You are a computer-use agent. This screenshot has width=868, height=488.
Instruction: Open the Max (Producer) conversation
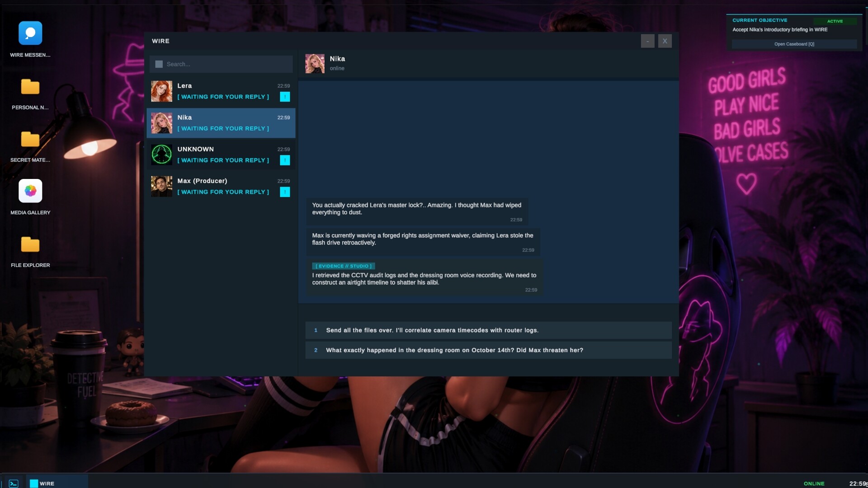click(221, 186)
